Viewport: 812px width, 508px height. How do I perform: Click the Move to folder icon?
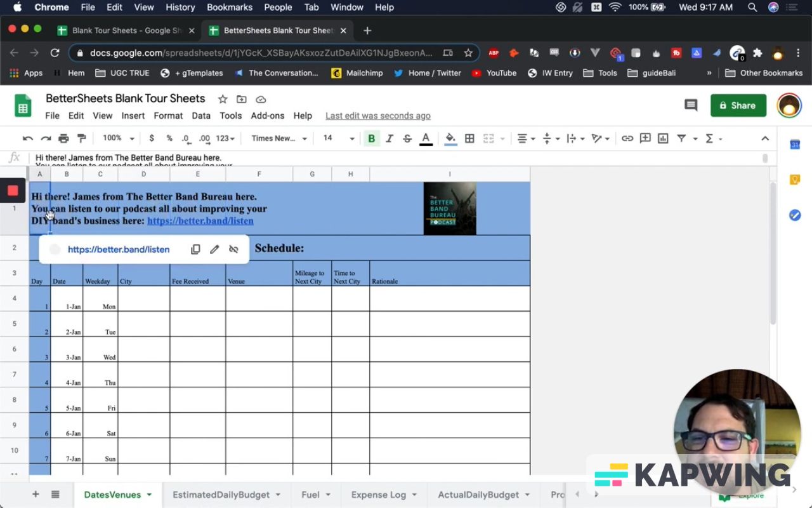coord(242,99)
